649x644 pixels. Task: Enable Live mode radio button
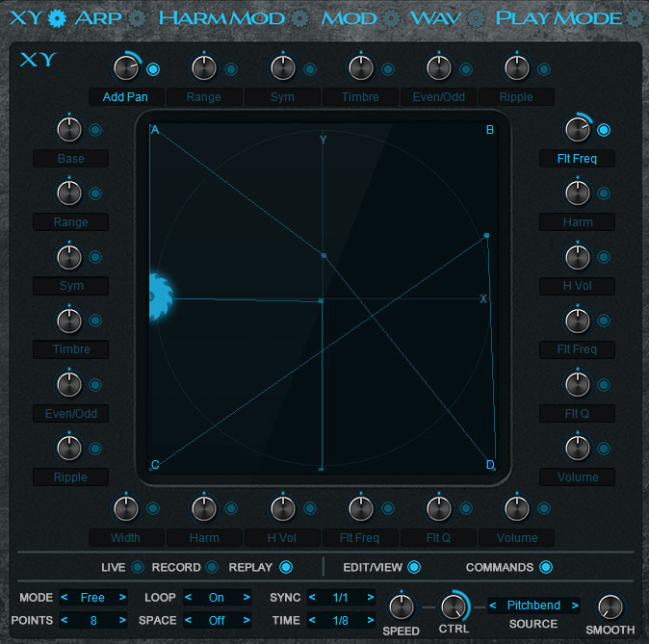tap(138, 567)
